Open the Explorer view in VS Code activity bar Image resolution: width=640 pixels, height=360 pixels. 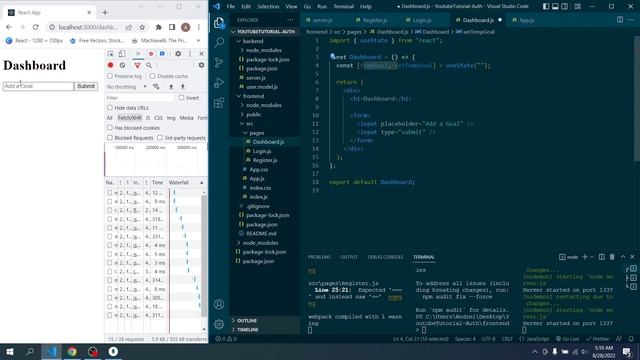219,22
